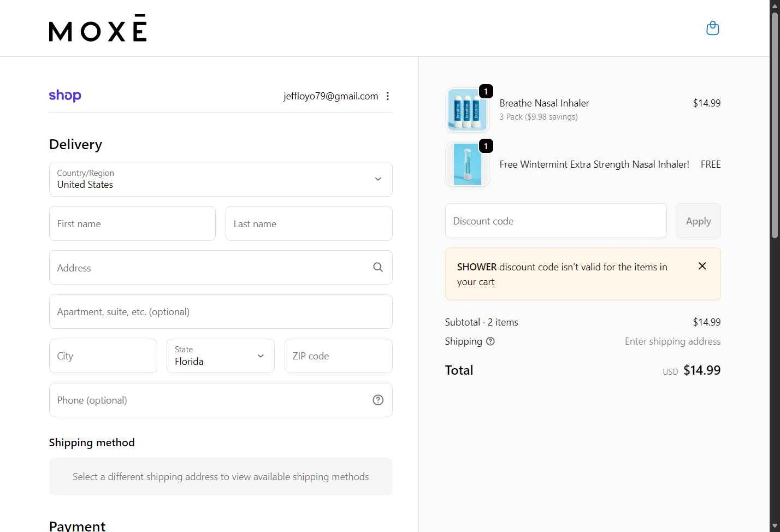Click the Discount code field
Viewport: 780px width, 532px height.
[556, 221]
